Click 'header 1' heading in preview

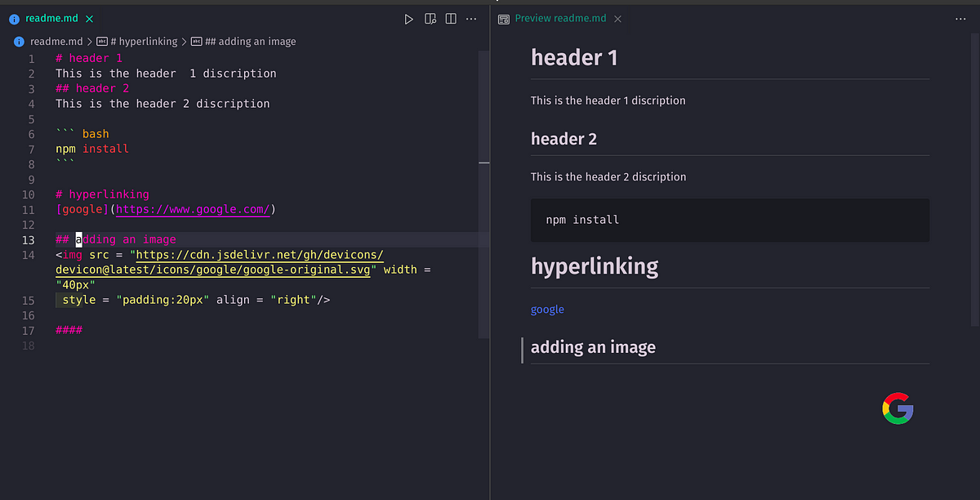pyautogui.click(x=574, y=57)
